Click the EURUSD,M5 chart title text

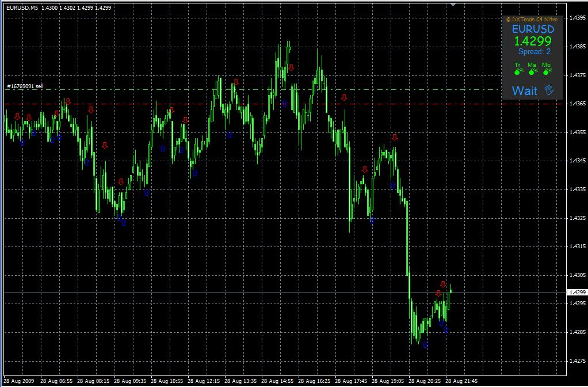pos(22,7)
